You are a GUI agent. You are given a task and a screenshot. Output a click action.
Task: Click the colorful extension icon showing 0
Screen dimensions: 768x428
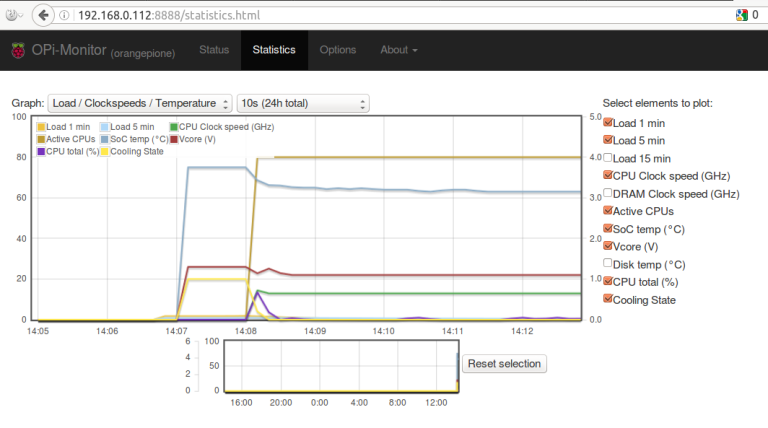pyautogui.click(x=742, y=15)
